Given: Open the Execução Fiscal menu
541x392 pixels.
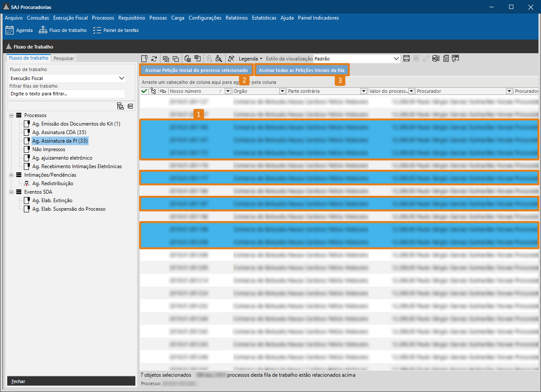Looking at the screenshot, I should coord(70,18).
